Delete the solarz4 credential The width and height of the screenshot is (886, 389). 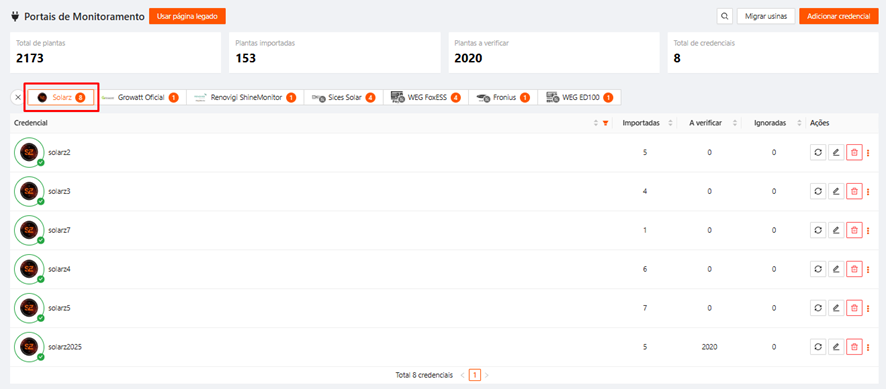[x=854, y=270]
